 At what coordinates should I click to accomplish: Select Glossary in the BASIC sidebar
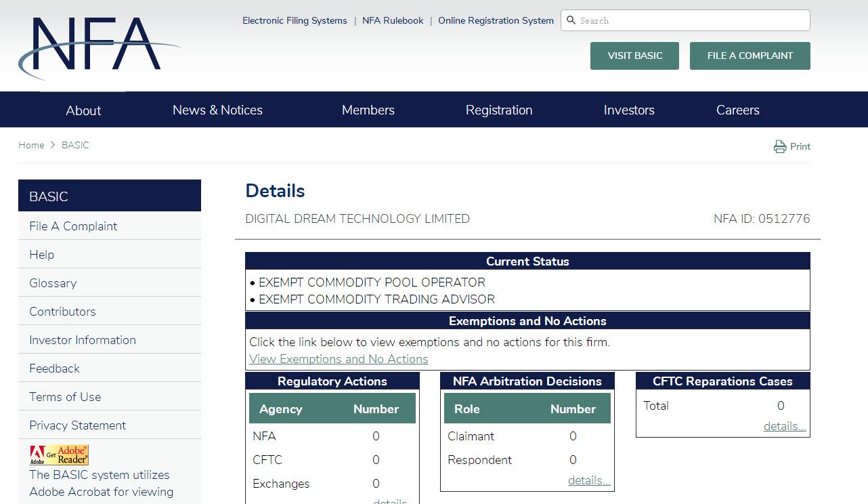click(x=53, y=283)
